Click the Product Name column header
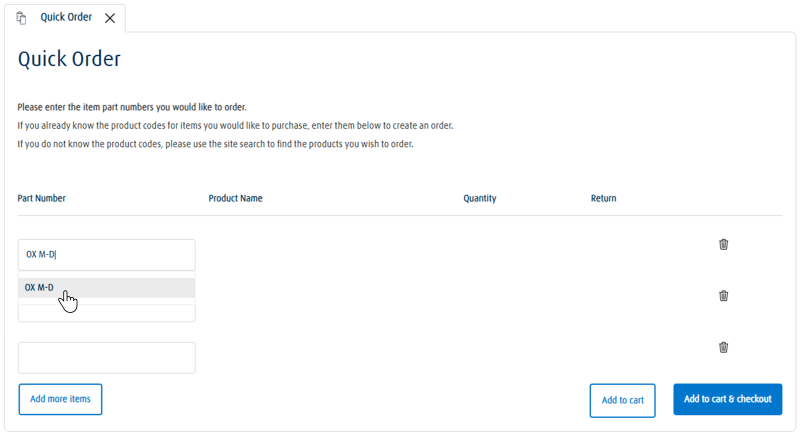Screen dimensions: 800x438 [x=235, y=198]
